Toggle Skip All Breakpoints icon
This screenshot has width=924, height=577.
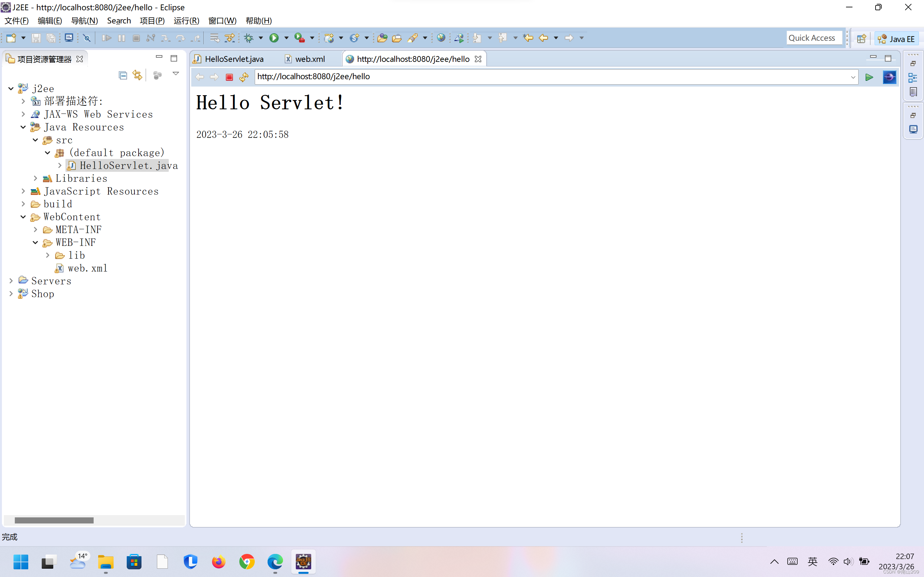click(x=87, y=38)
